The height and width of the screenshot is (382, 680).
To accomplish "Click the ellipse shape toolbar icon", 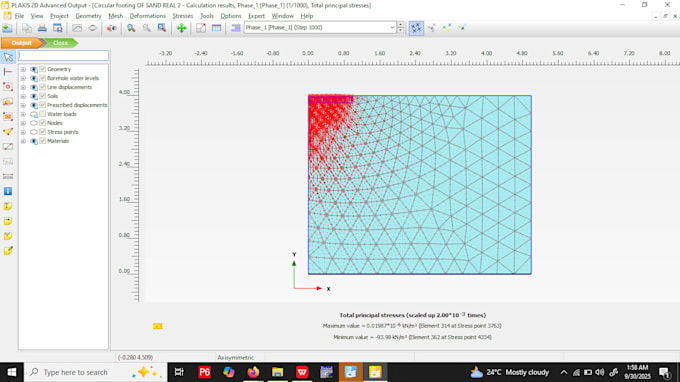I will point(92,28).
